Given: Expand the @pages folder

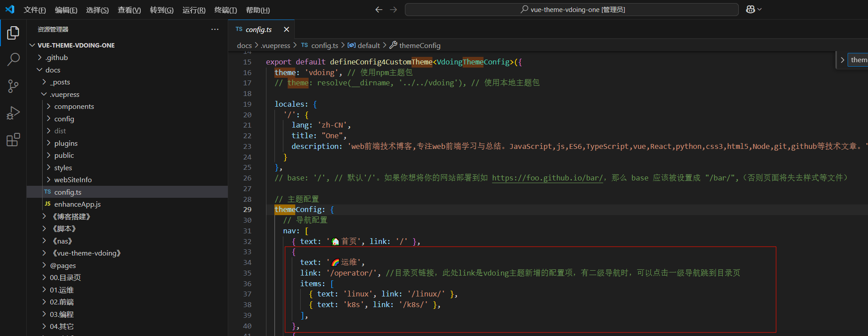Looking at the screenshot, I should 127,265.
